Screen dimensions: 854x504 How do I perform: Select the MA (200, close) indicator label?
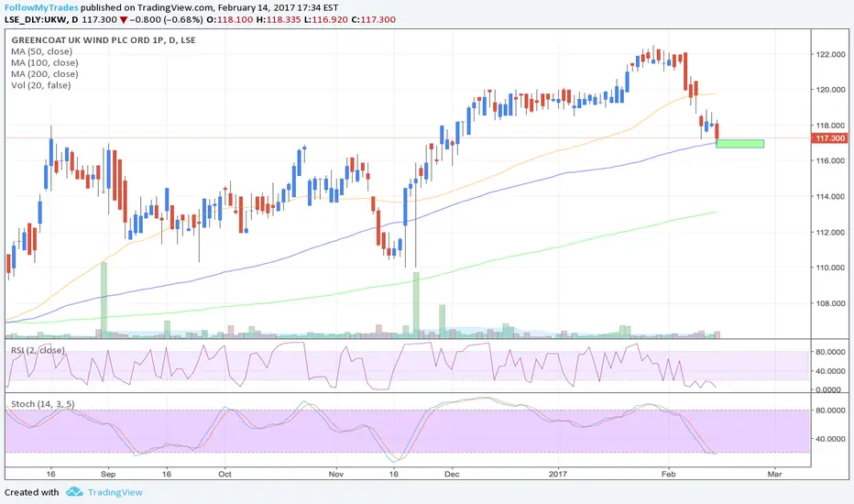(x=44, y=74)
